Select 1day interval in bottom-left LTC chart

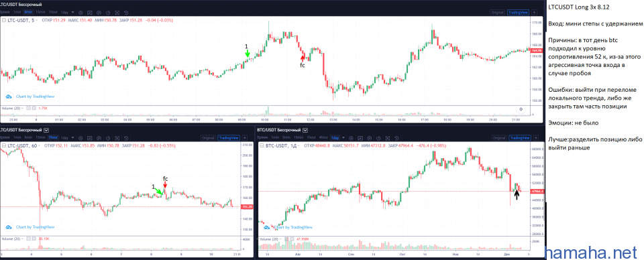point(64,138)
